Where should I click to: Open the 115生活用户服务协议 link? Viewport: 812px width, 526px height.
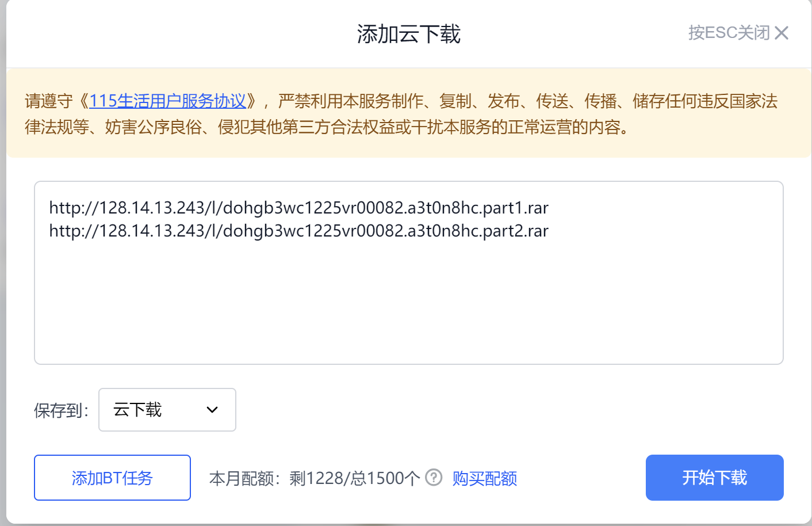point(168,101)
